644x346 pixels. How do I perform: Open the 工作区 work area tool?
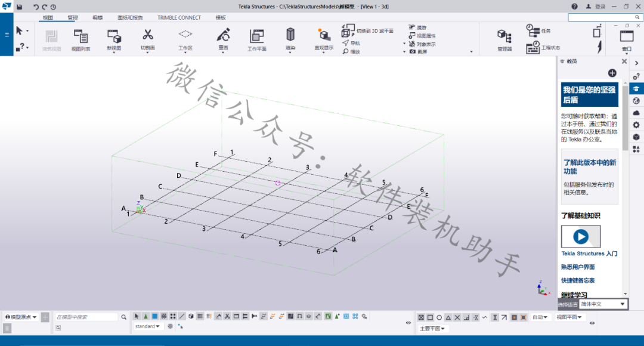(x=185, y=40)
